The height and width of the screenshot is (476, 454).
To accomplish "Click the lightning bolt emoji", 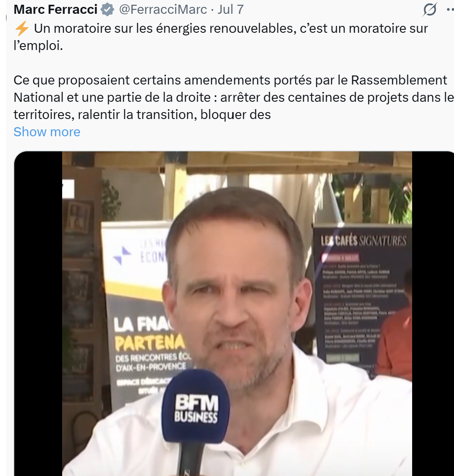I will pyautogui.click(x=22, y=29).
